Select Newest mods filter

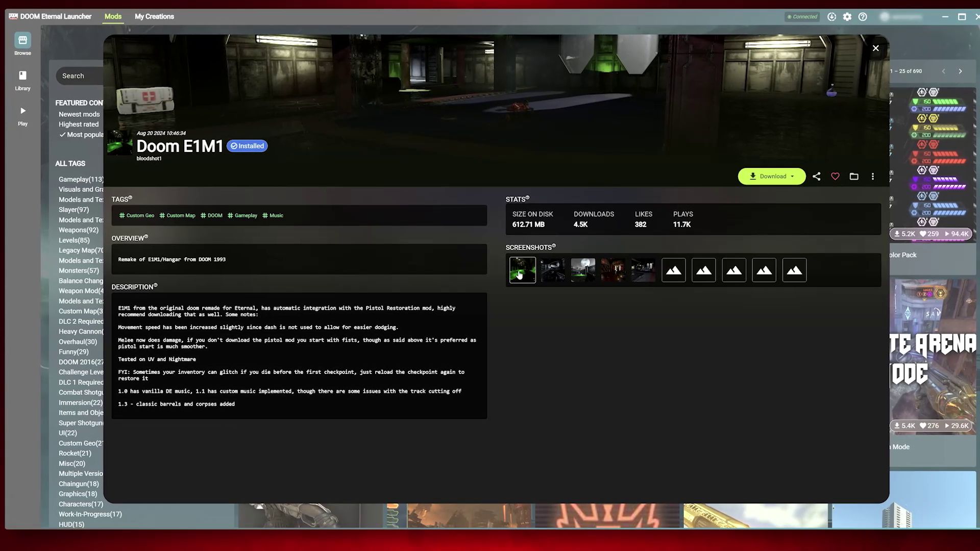click(x=79, y=114)
